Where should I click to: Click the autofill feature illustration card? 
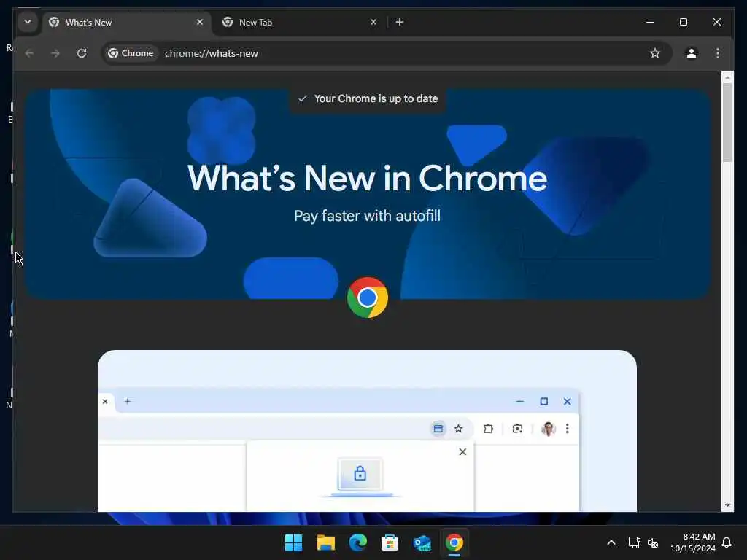coord(368,431)
